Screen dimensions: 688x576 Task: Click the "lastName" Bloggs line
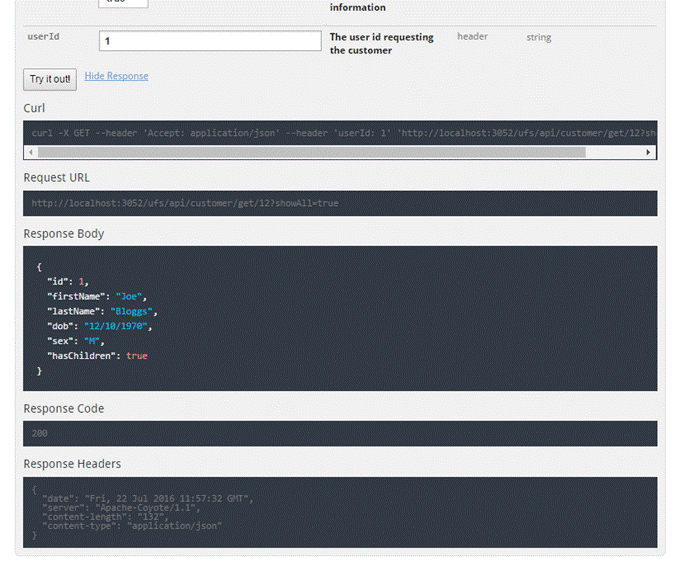click(101, 311)
